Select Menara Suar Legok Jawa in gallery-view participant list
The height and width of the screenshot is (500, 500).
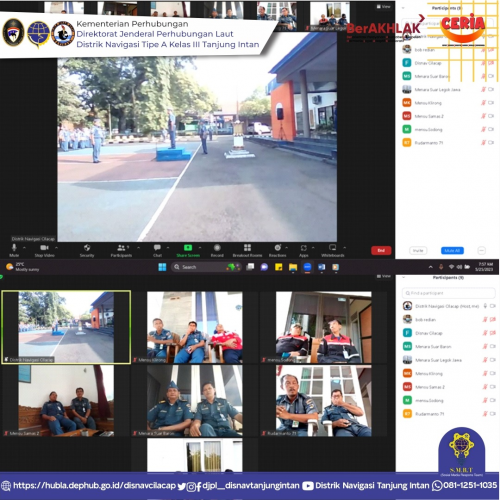pyautogui.click(x=448, y=360)
